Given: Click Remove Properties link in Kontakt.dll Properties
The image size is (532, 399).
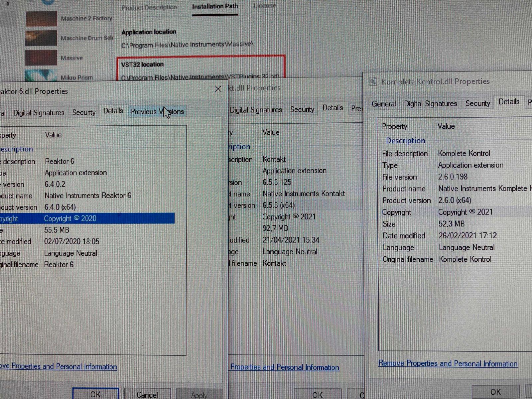Looking at the screenshot, I should pos(285,367).
